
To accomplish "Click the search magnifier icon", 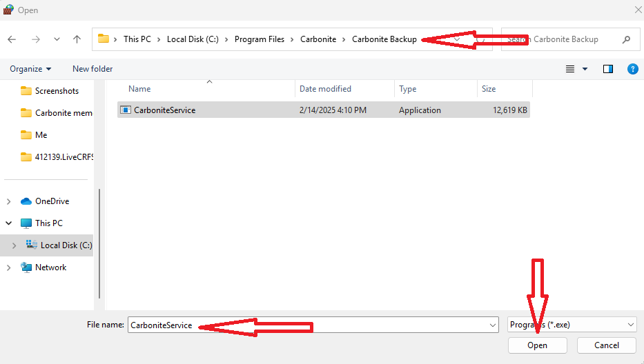I will click(x=626, y=39).
